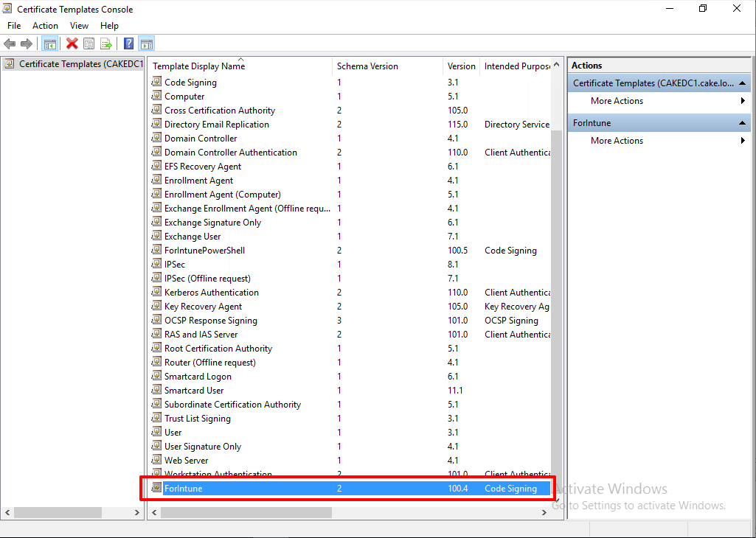Select the Smartcard User template

click(350, 390)
